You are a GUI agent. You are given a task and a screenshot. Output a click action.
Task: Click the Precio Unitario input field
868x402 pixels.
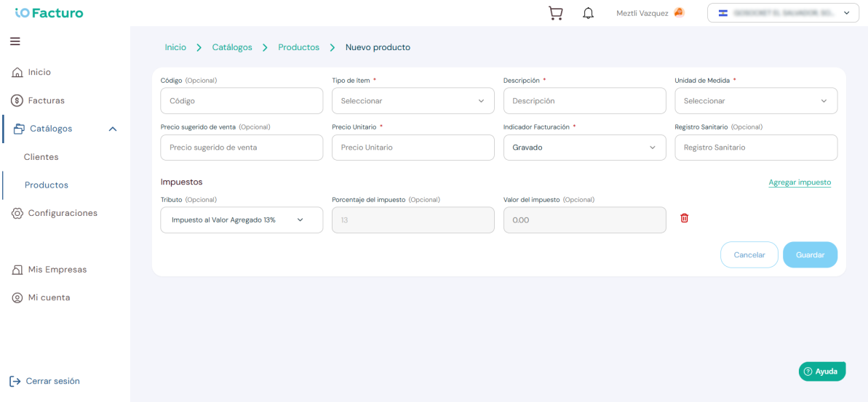413,148
